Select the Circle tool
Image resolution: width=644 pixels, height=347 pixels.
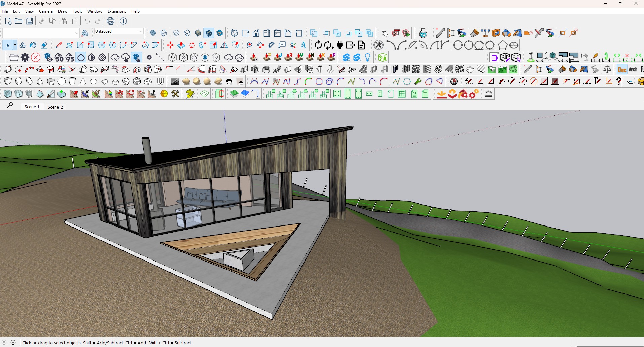tap(102, 45)
